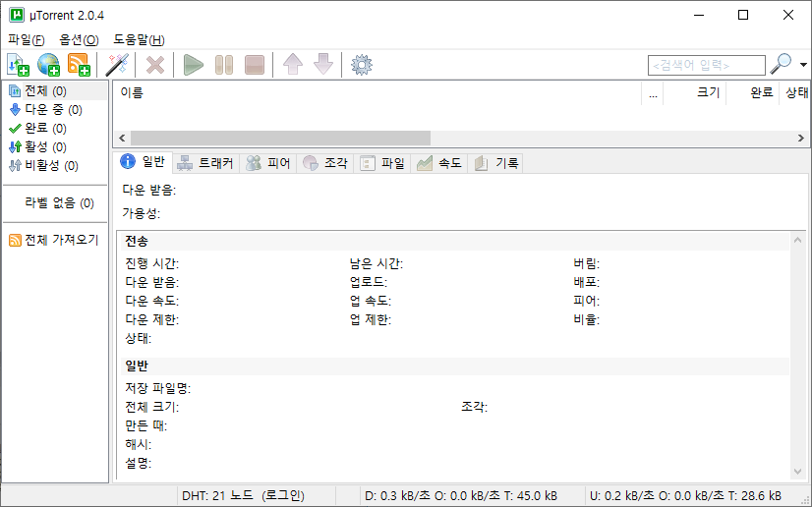
Task: Switch to the 속도 tab
Action: 439,163
